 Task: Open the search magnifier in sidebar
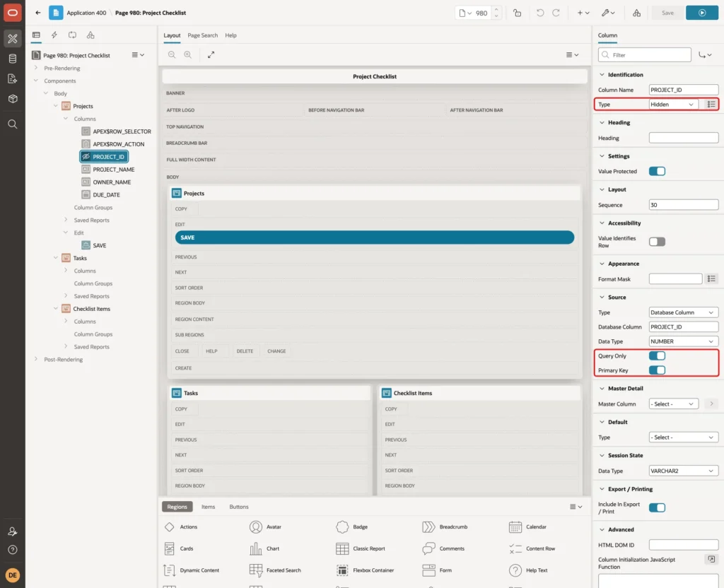click(x=13, y=124)
